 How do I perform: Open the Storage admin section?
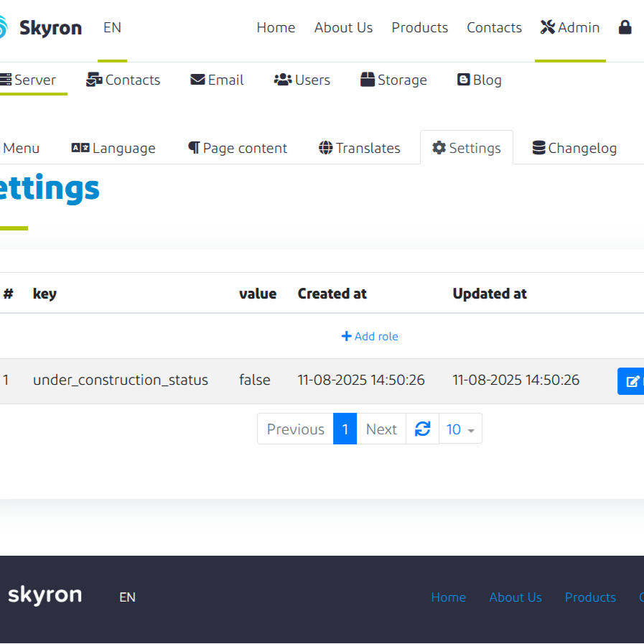tap(393, 80)
